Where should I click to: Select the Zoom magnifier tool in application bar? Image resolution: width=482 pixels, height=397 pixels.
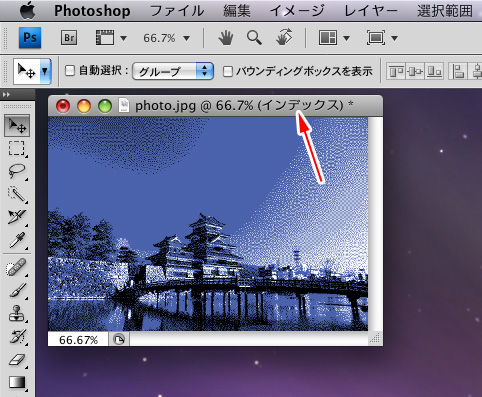point(254,38)
